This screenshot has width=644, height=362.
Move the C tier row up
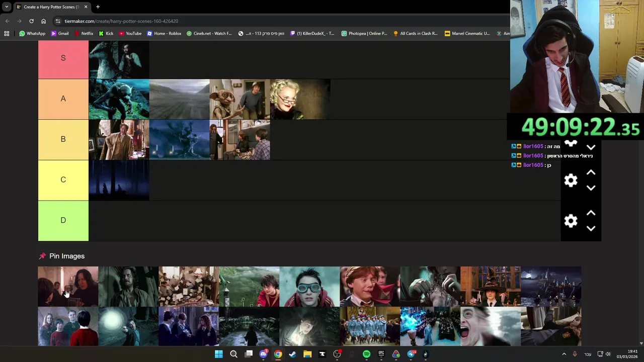591,172
